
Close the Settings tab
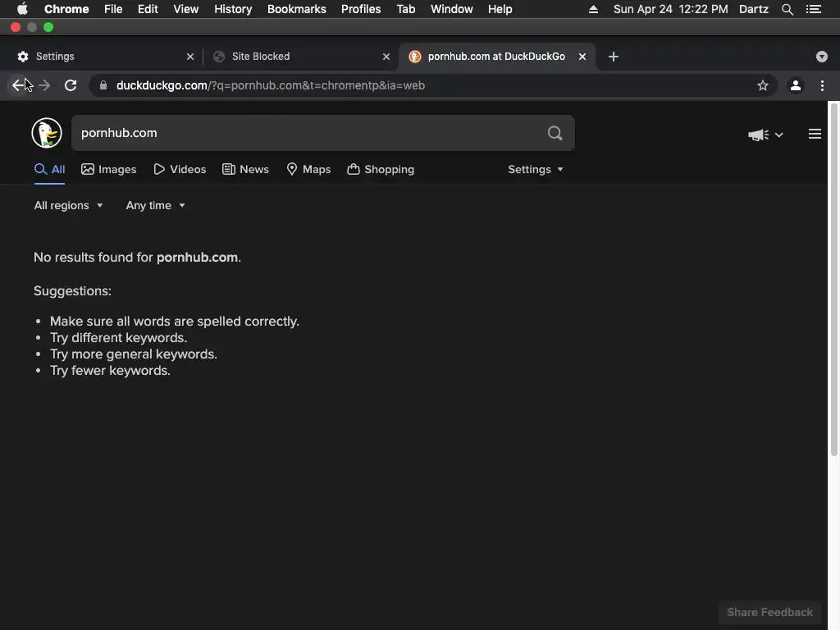tap(190, 57)
